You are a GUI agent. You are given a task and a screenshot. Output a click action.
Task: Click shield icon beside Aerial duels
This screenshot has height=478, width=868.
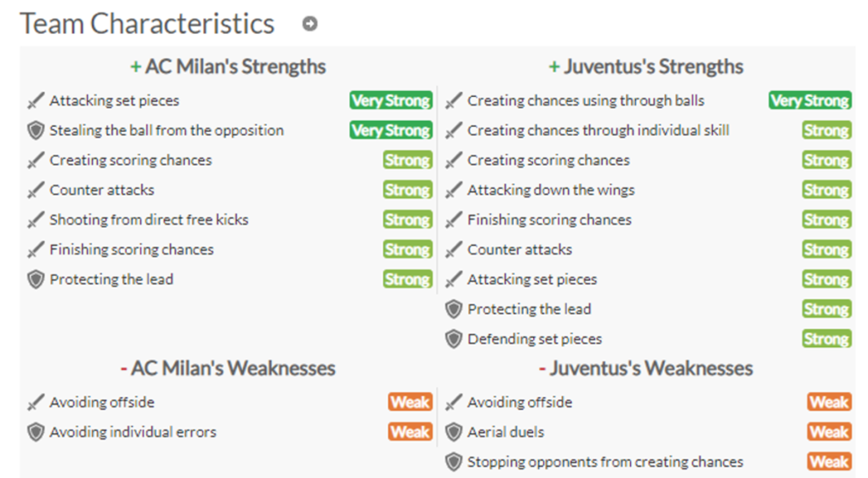point(453,432)
